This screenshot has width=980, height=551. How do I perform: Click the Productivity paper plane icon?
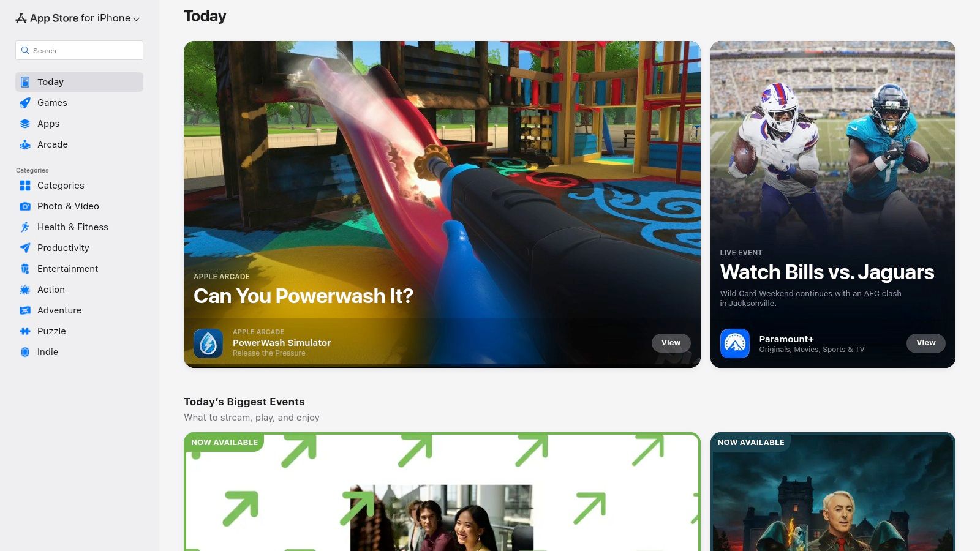coord(25,248)
